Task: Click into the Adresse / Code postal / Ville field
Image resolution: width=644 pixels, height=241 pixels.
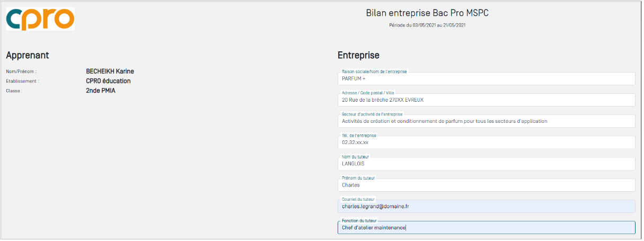Action: 486,100
